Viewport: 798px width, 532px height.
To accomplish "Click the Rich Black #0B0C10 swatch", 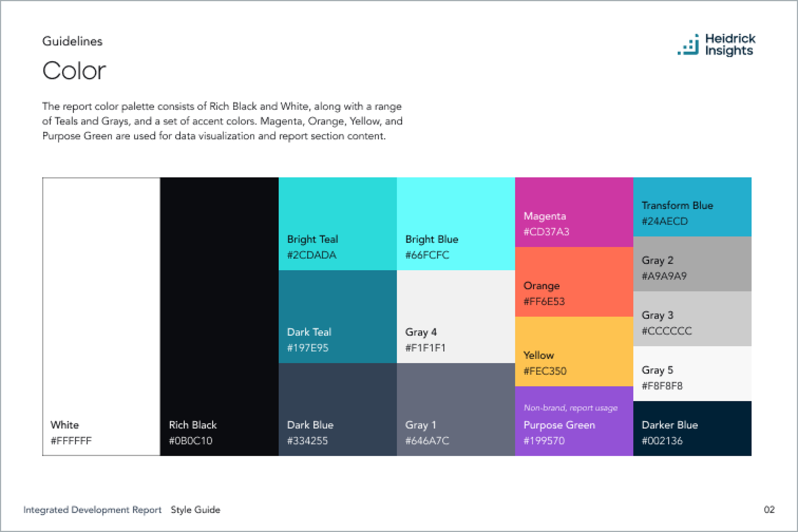I will pos(219,316).
